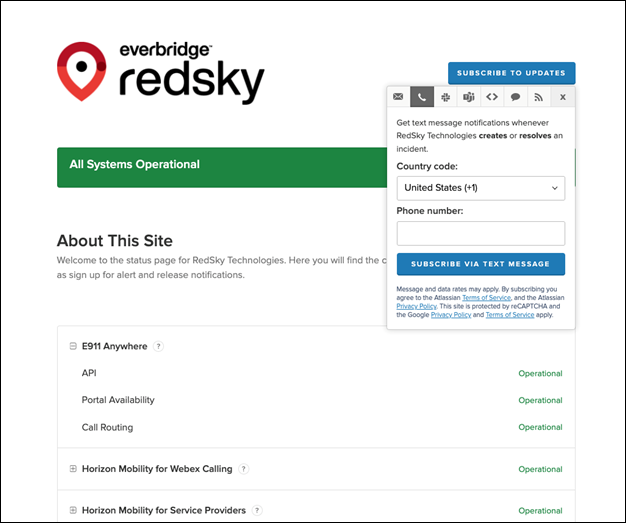Select the phone text message tab icon
This screenshot has height=523, width=626.
point(422,97)
